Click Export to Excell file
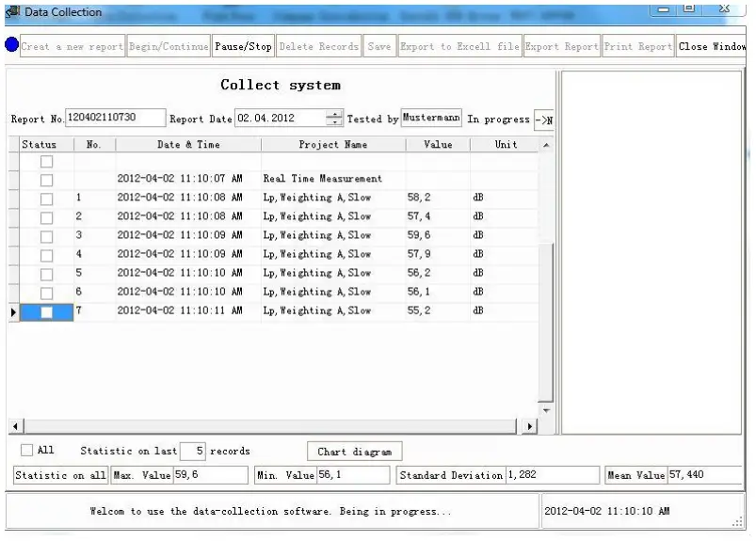The height and width of the screenshot is (541, 756). click(x=460, y=46)
